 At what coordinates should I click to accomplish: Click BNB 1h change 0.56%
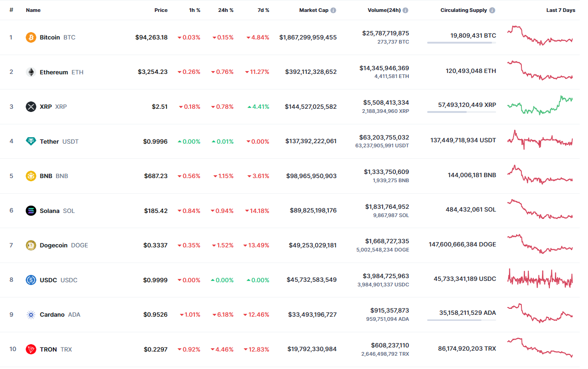pos(189,176)
